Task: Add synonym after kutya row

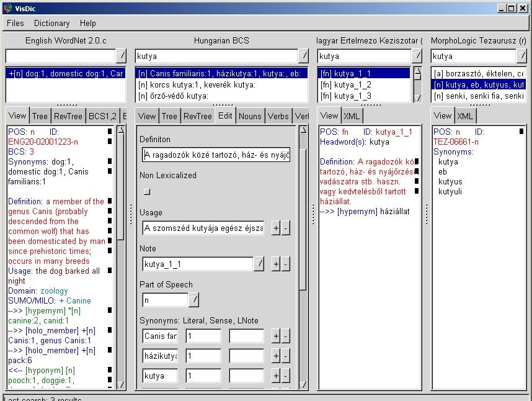Action: [x=276, y=376]
